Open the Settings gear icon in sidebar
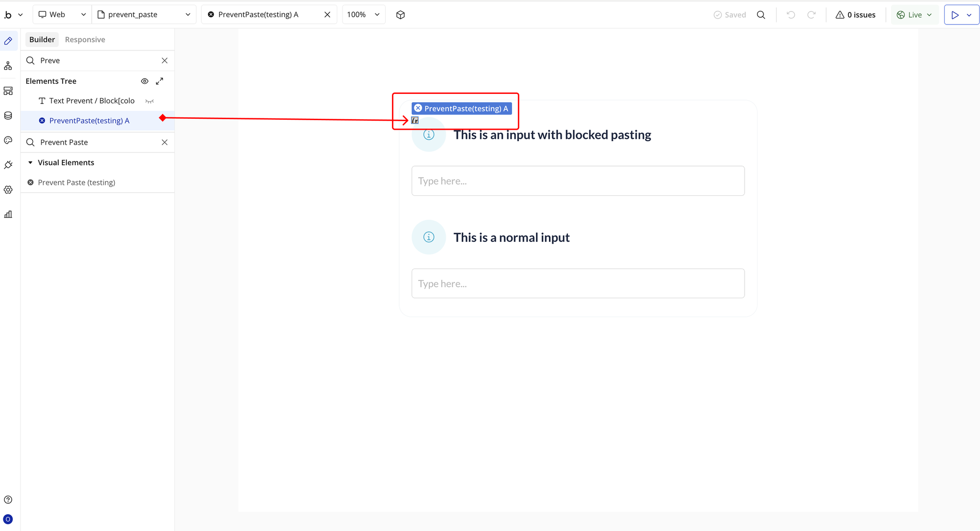 coord(8,190)
